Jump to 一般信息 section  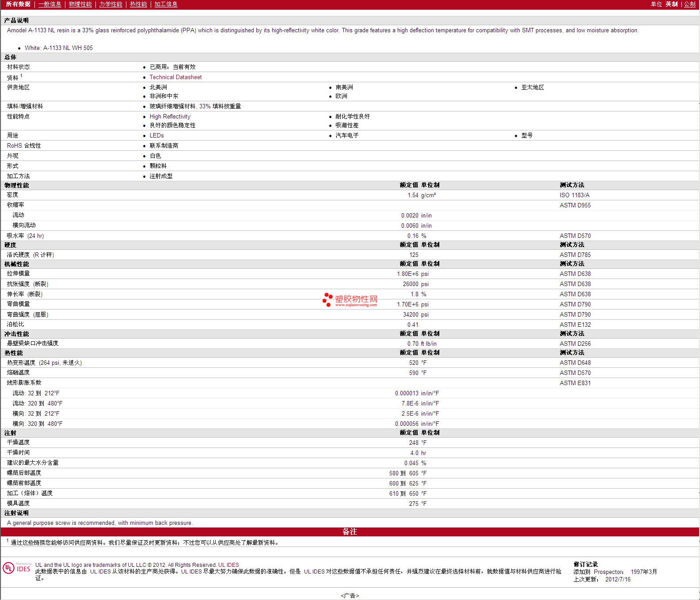[49, 4]
